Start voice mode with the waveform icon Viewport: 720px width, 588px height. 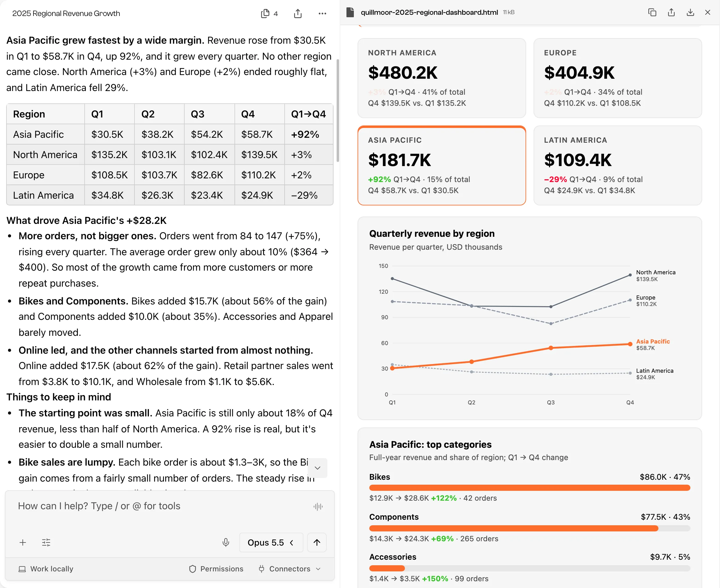(x=318, y=507)
